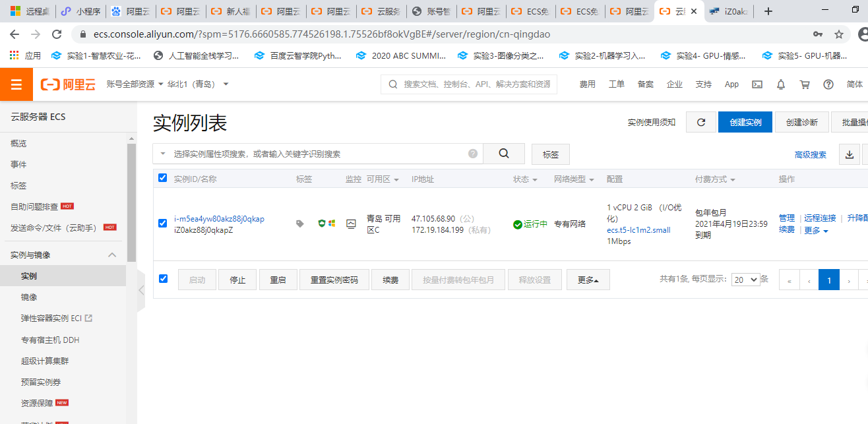
Task: Refresh the instance list
Action: pyautogui.click(x=701, y=122)
